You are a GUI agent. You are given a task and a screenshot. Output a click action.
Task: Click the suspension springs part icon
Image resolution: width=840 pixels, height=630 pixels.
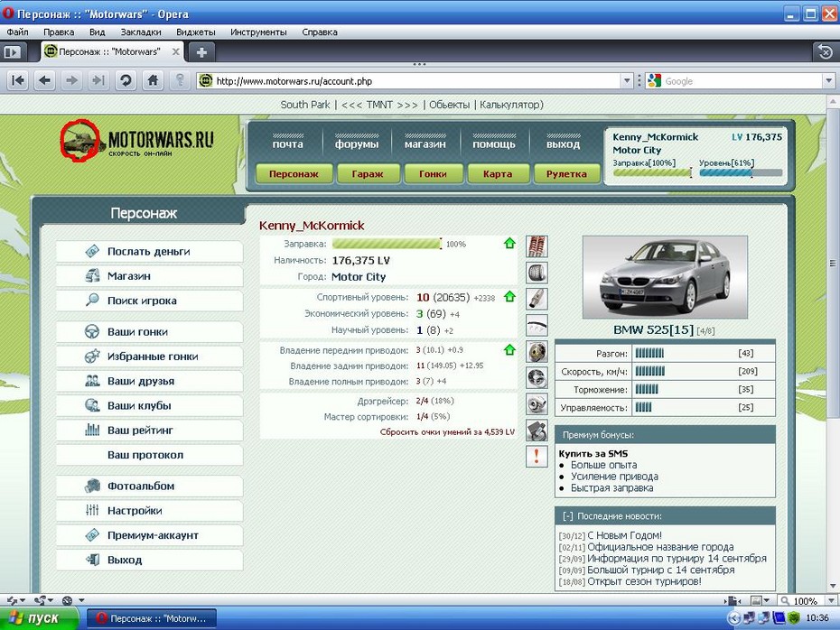(x=537, y=246)
